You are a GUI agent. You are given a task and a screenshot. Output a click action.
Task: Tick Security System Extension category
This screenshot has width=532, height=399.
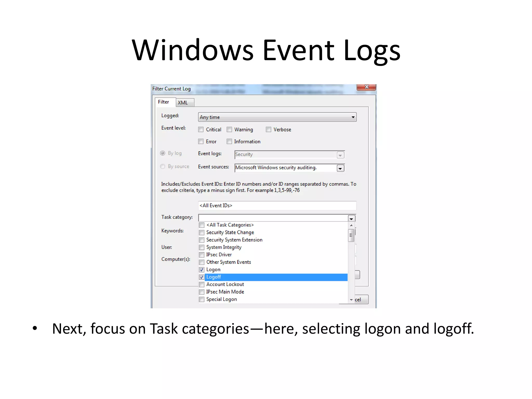(202, 240)
